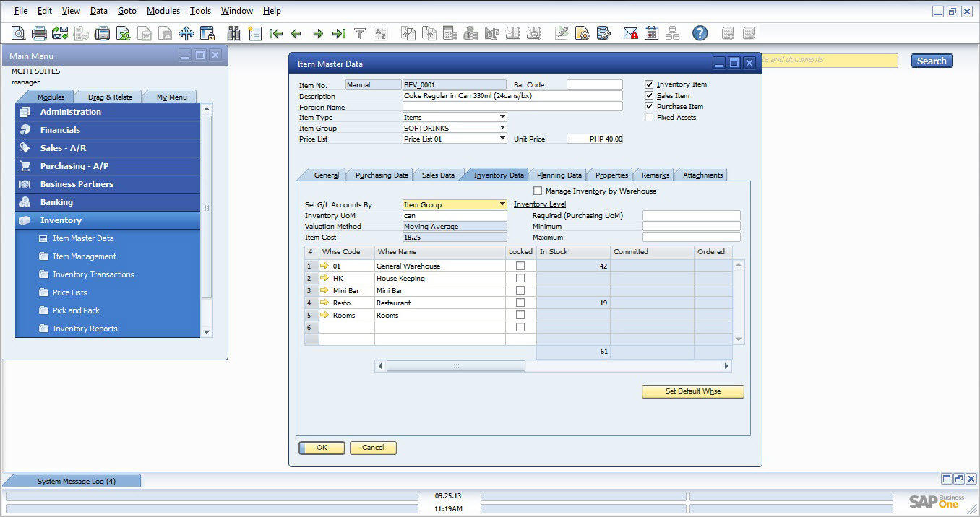The width and height of the screenshot is (980, 517).
Task: Click warehouse grid vertical scroll down arrow
Action: coord(738,339)
